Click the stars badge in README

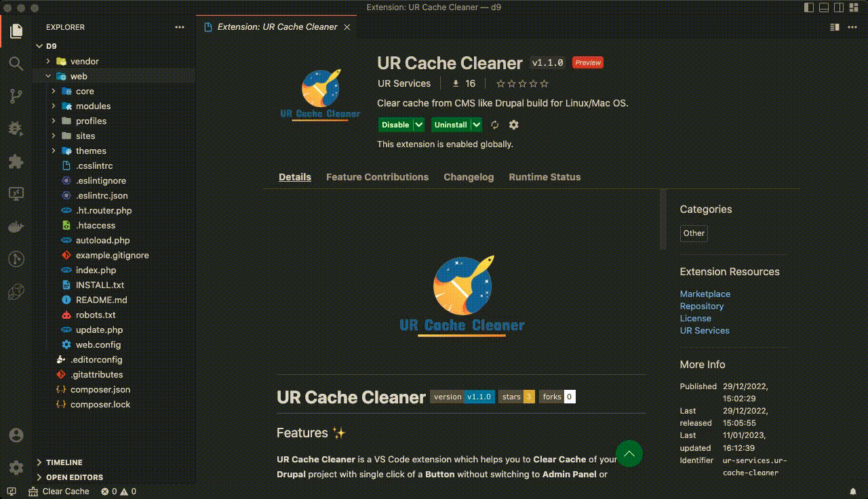(517, 397)
